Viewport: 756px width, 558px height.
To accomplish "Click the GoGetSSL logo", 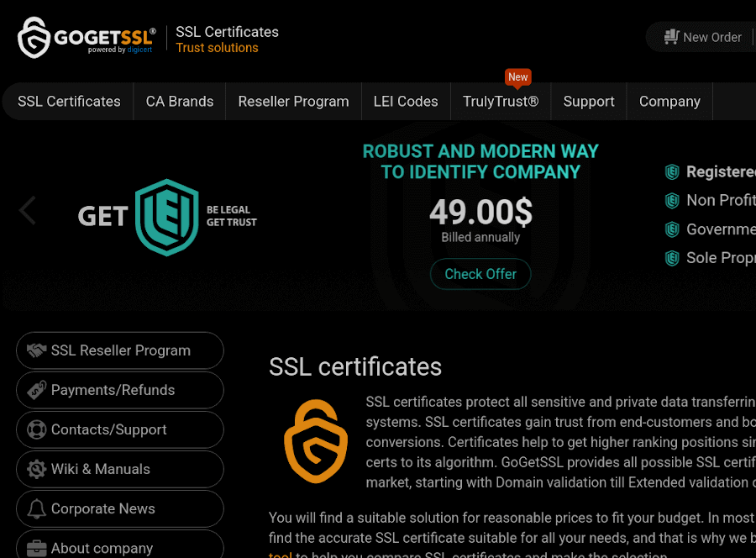I will [87, 38].
